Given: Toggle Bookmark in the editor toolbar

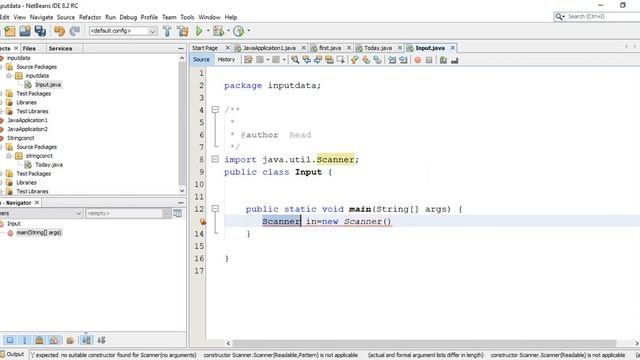Looking at the screenshot, I should point(377,60).
